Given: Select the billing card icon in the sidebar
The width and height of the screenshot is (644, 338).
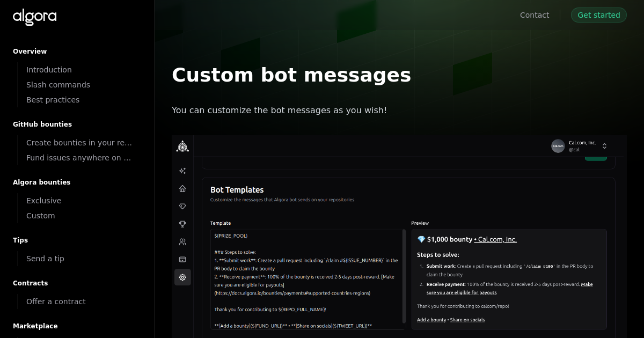Looking at the screenshot, I should pyautogui.click(x=182, y=259).
